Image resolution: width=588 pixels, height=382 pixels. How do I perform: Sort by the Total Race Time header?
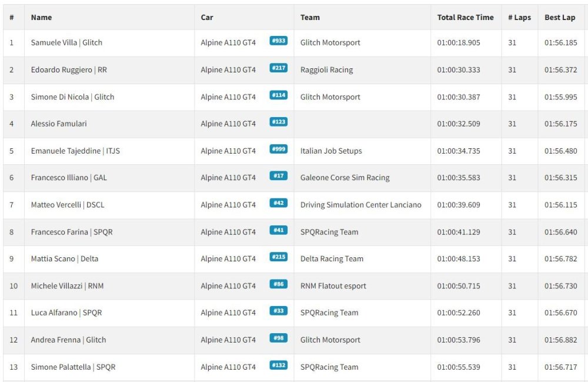(x=465, y=17)
